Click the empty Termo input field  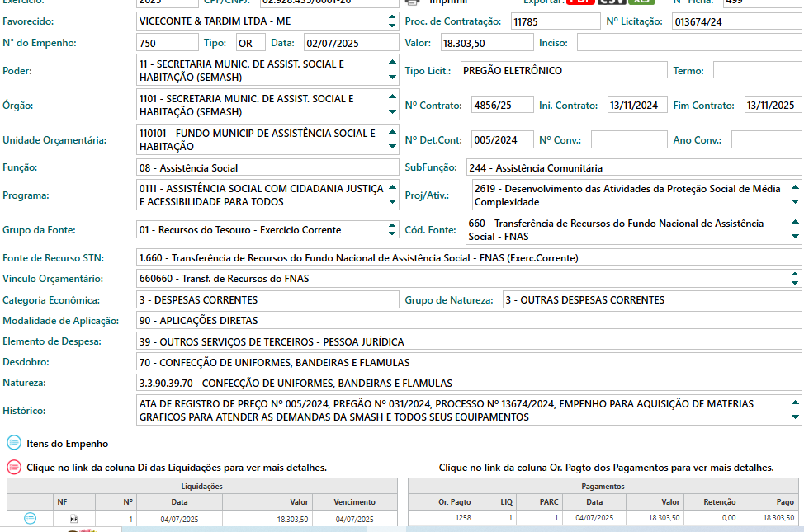[757, 71]
